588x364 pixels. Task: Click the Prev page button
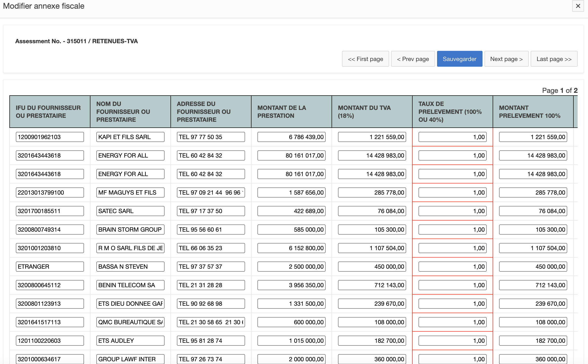pos(413,59)
